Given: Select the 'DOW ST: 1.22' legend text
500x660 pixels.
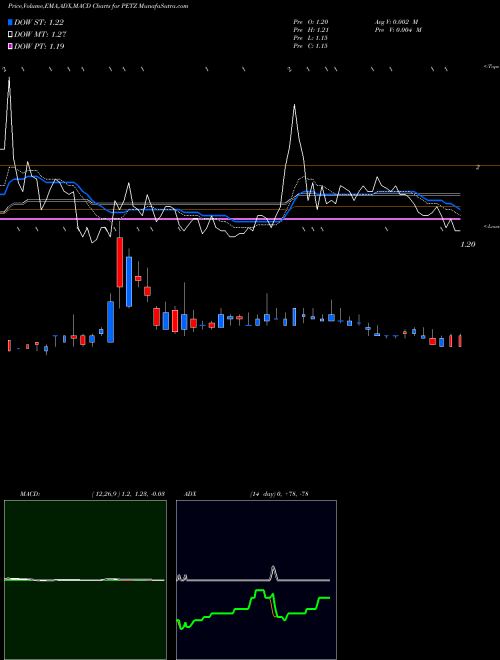Looking at the screenshot, I should [x=39, y=22].
